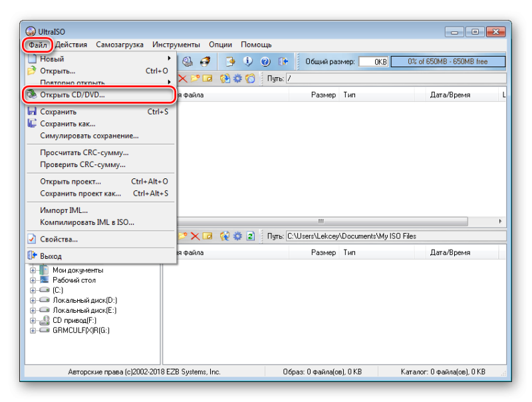Click new folder icon in upper image toolbar
The width and height of the screenshot is (532, 402).
[x=195, y=79]
